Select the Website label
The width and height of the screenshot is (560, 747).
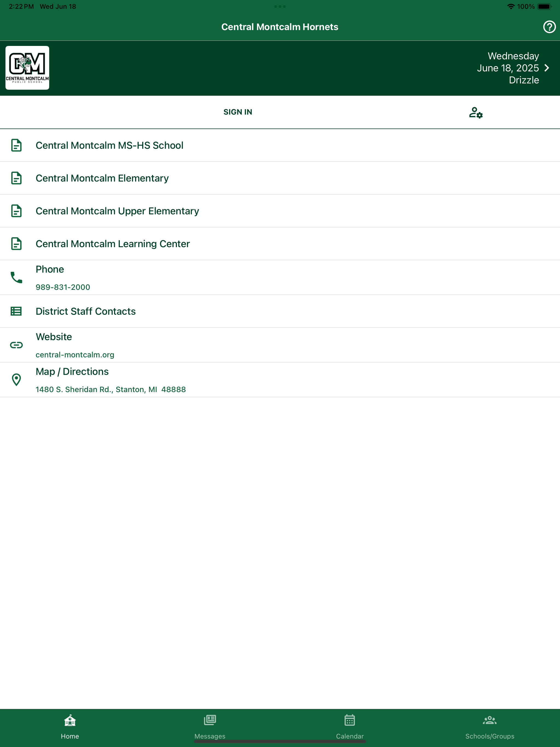[x=54, y=337]
